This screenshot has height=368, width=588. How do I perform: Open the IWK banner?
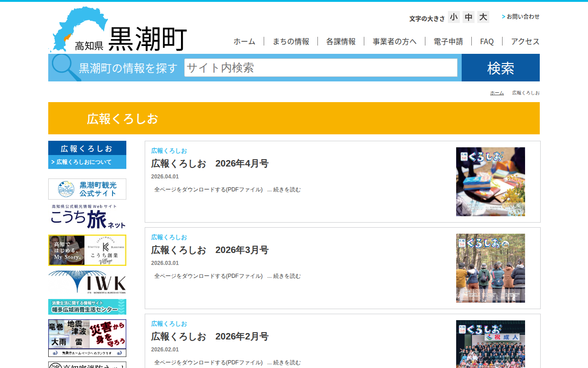coord(87,282)
